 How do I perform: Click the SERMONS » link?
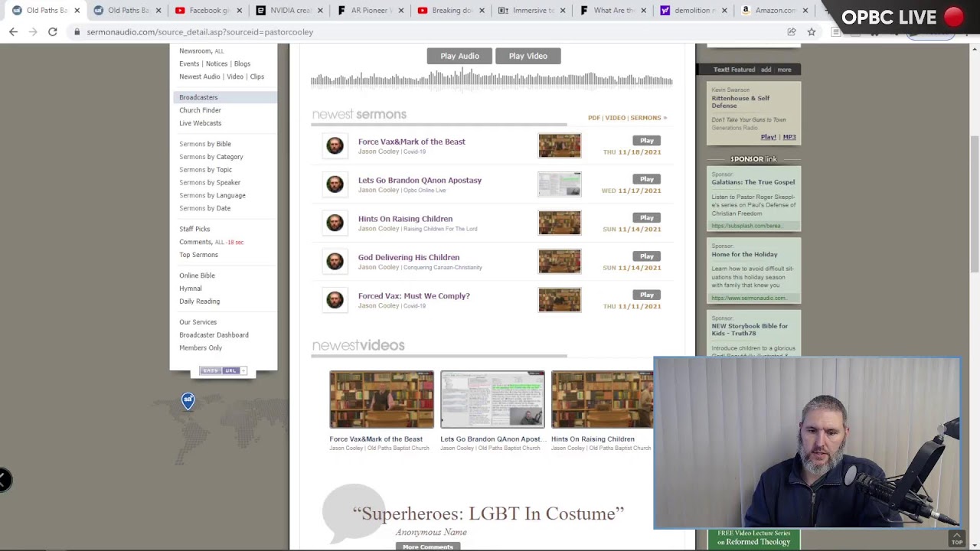[x=648, y=118]
